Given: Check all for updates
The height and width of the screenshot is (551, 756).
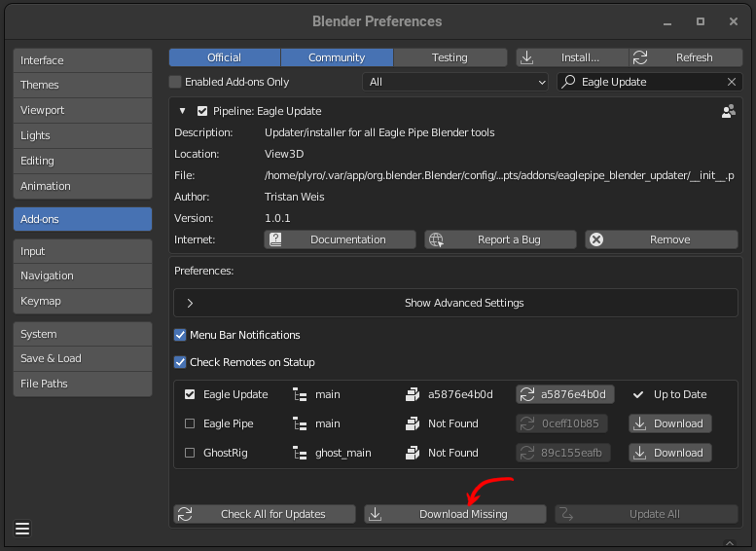Looking at the screenshot, I should (x=265, y=514).
